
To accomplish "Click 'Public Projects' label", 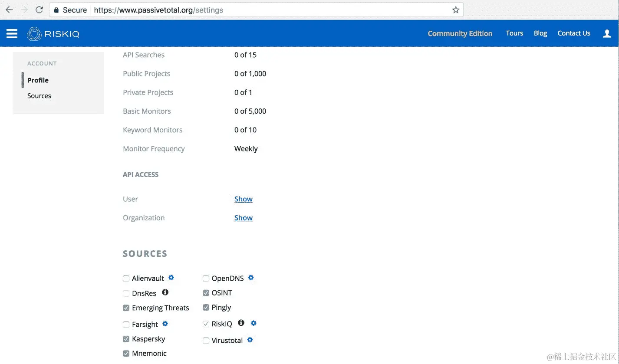I will click(x=147, y=74).
